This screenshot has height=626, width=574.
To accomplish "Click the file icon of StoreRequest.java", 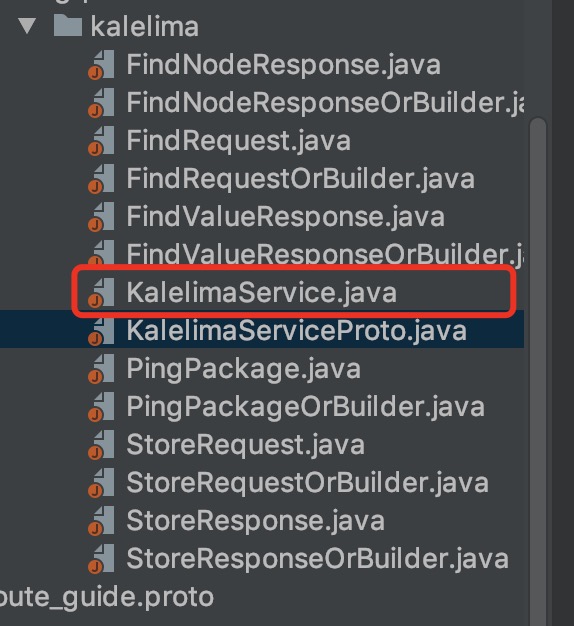I will point(101,444).
